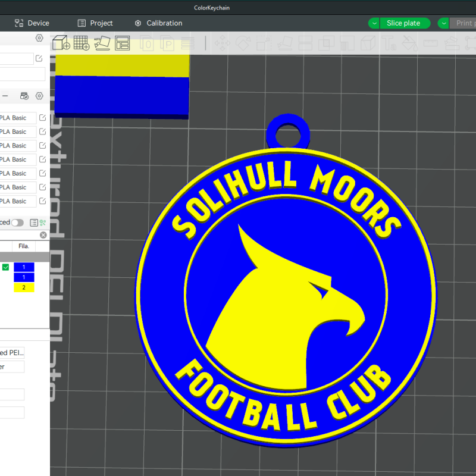Edit the printer preset

click(x=39, y=58)
